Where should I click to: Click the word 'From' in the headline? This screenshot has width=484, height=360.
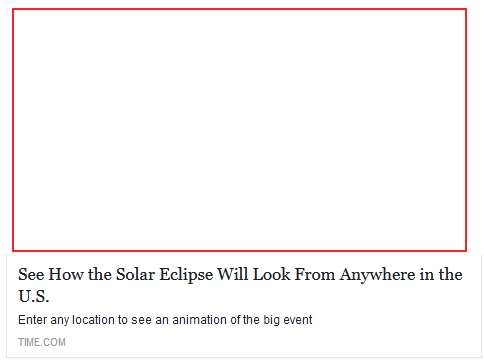(315, 275)
